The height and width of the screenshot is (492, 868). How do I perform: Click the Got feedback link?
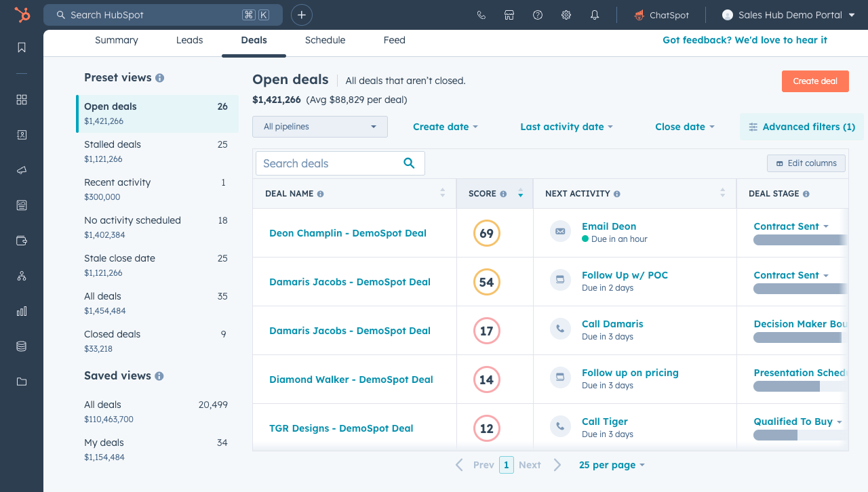tap(745, 40)
